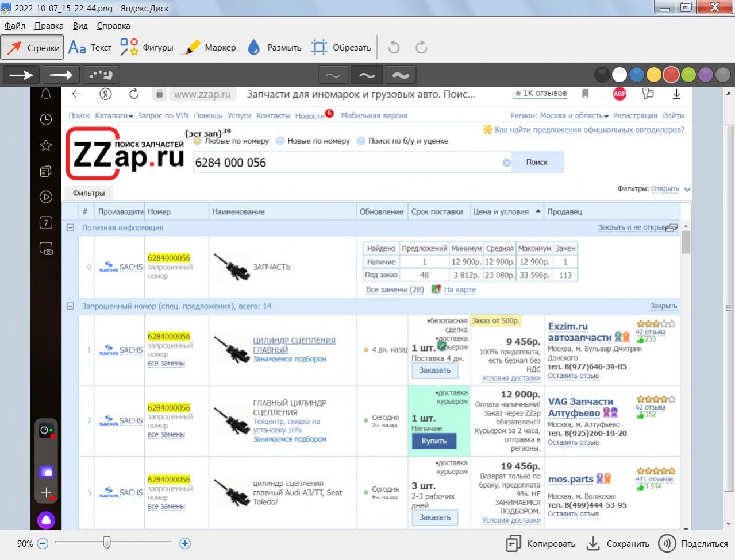Pick the red color swatch
735x560 pixels.
click(x=671, y=75)
